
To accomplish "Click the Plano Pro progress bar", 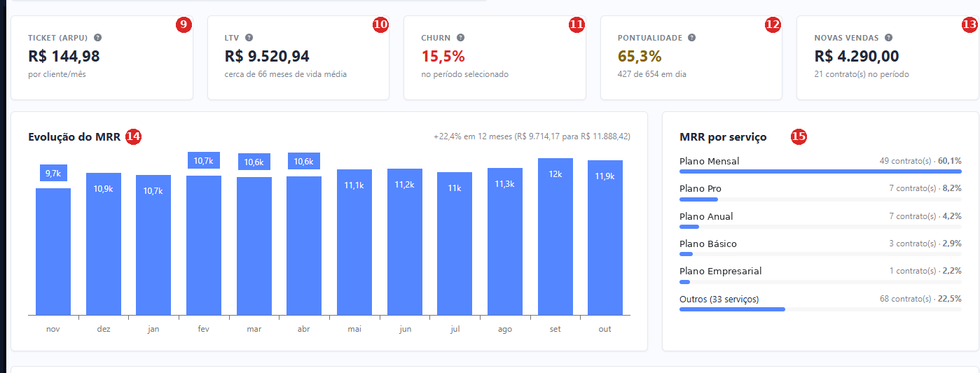I will tap(820, 199).
